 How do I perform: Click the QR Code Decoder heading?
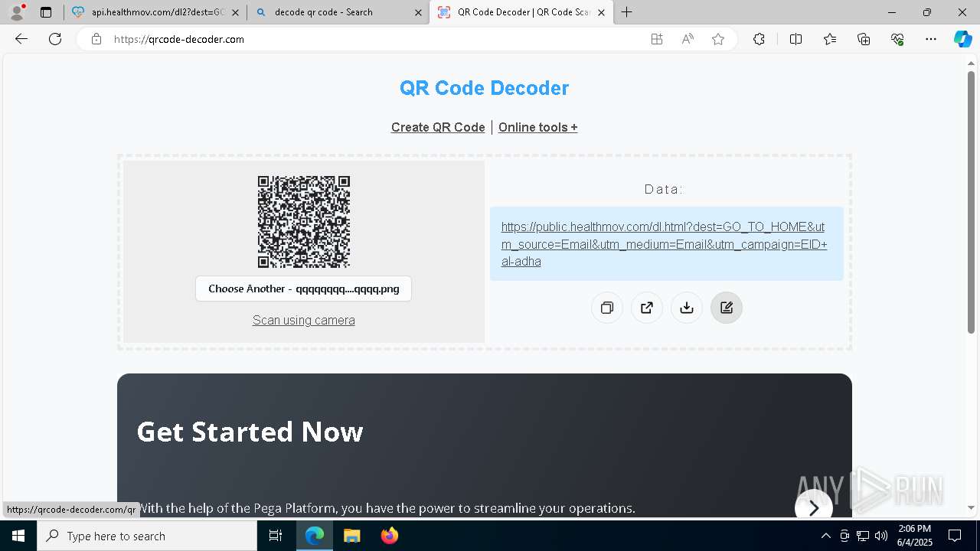click(x=484, y=88)
